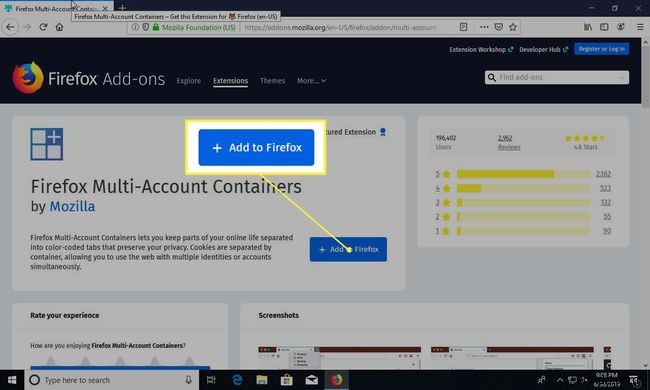Open the Developer Hub link

pyautogui.click(x=543, y=50)
